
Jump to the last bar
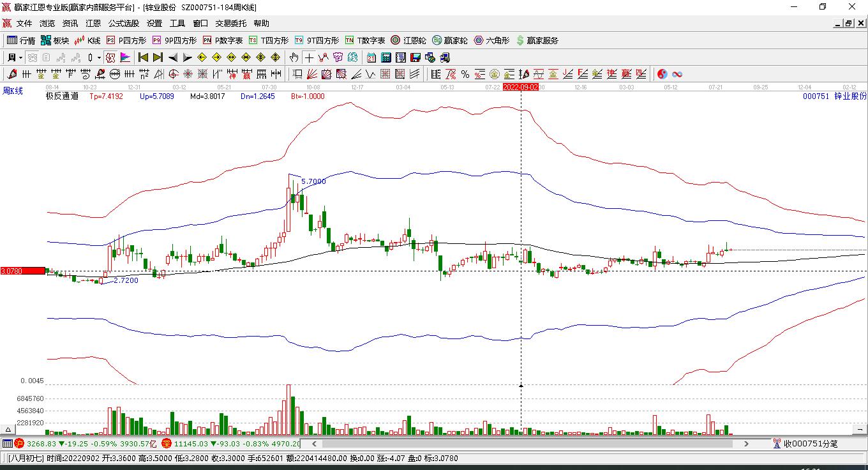[158, 57]
